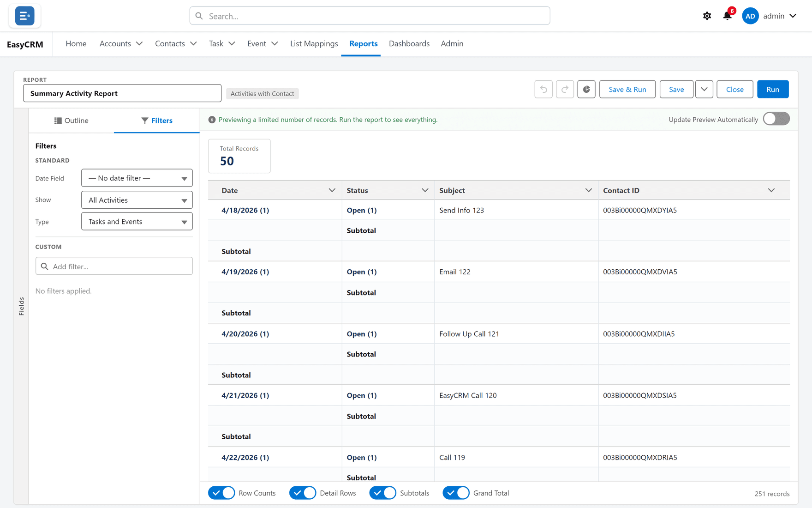The height and width of the screenshot is (508, 812).
Task: Open the notifications bell icon
Action: tap(728, 16)
